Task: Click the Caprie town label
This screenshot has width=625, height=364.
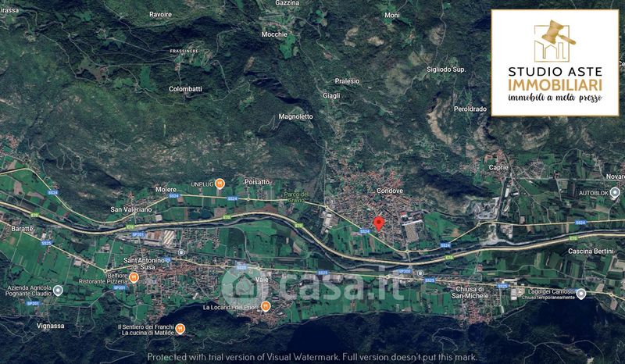Action: click(x=498, y=167)
